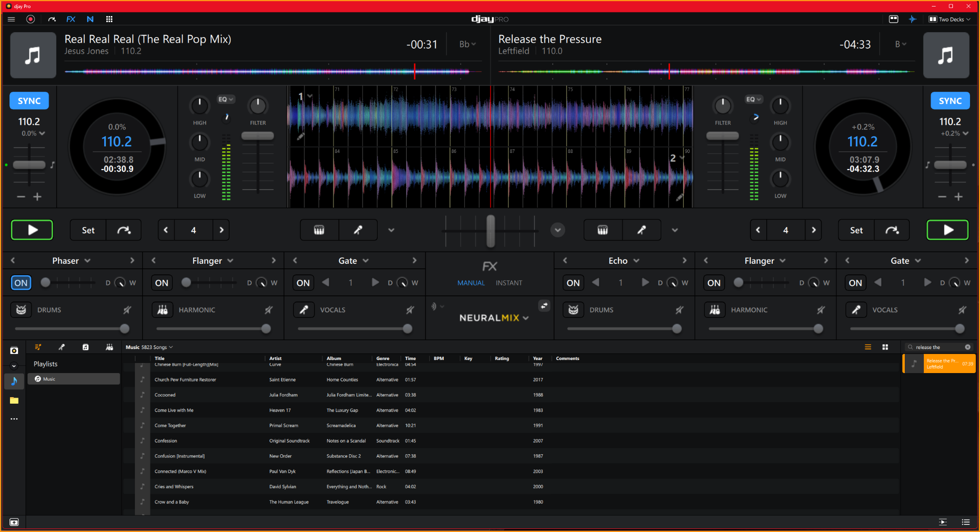Select the deck 1 DRUMS stem icon
This screenshot has height=532, width=980.
click(21, 310)
